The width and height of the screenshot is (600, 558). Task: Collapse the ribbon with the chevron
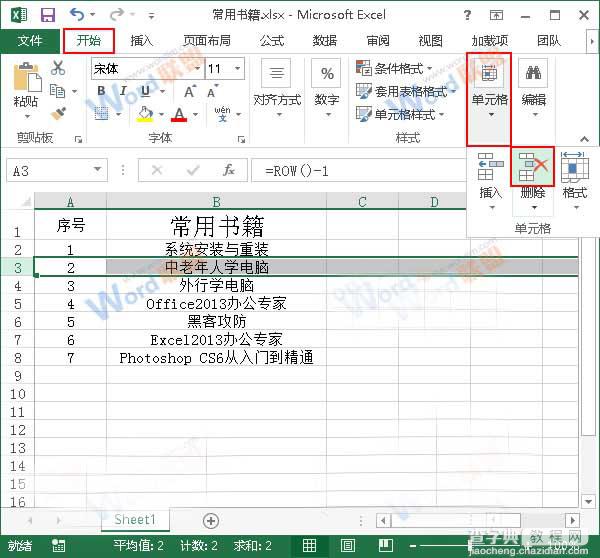tap(584, 139)
